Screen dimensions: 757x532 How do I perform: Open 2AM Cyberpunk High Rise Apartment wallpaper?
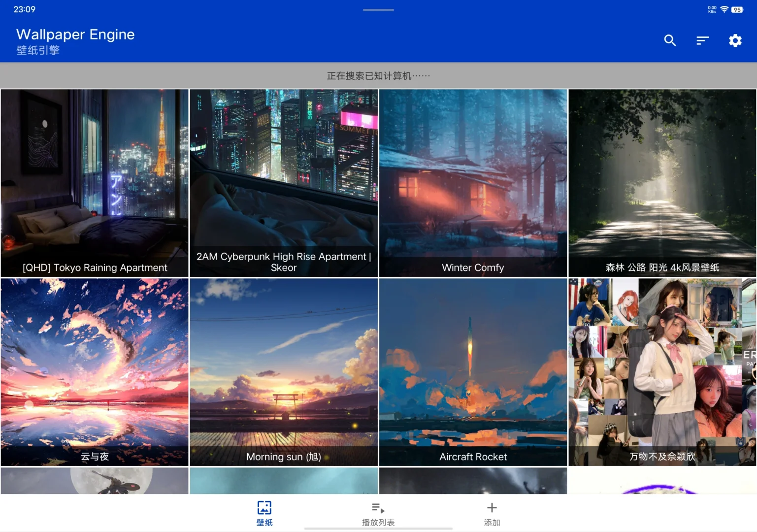coord(284,183)
